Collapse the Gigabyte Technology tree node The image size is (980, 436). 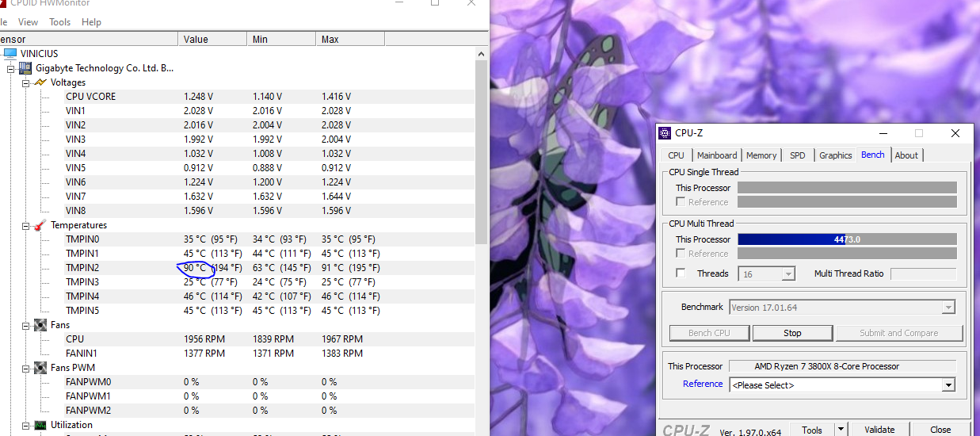click(x=11, y=68)
